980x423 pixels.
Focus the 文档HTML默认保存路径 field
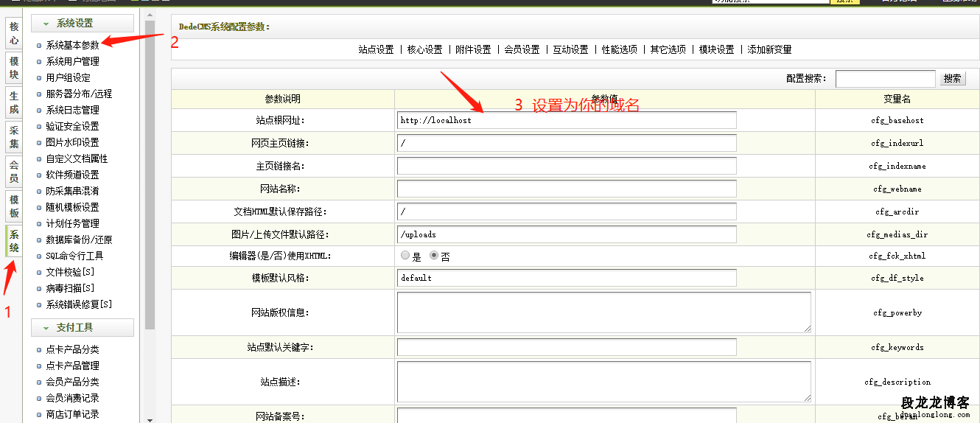coord(567,212)
